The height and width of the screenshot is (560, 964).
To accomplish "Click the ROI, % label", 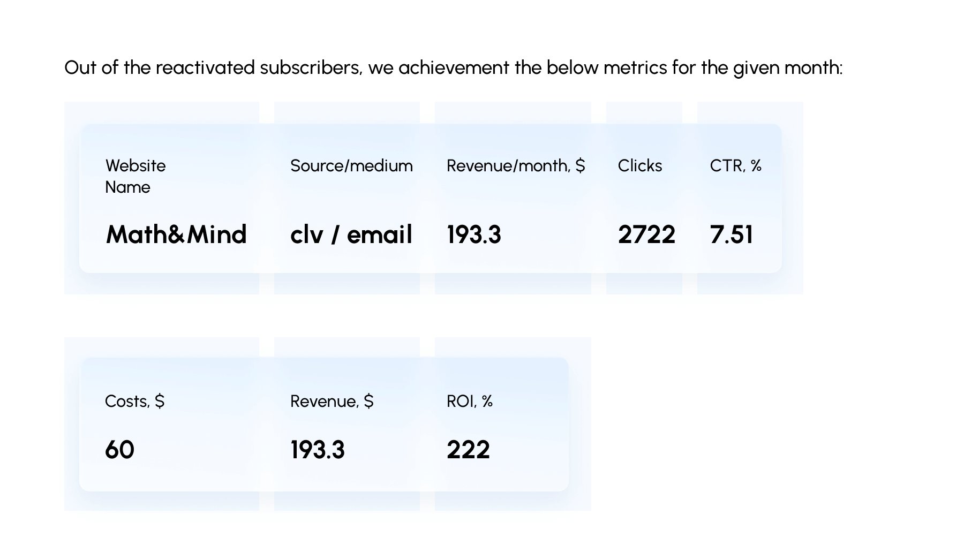I will [x=470, y=401].
